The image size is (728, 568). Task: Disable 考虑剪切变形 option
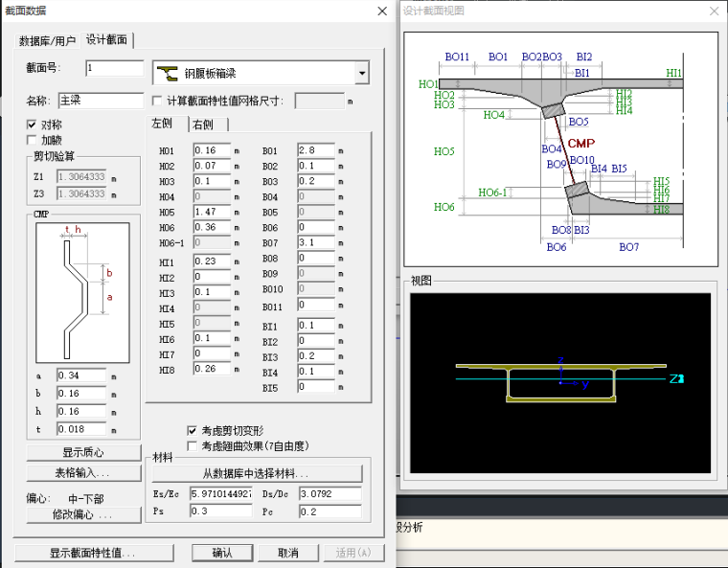click(193, 431)
